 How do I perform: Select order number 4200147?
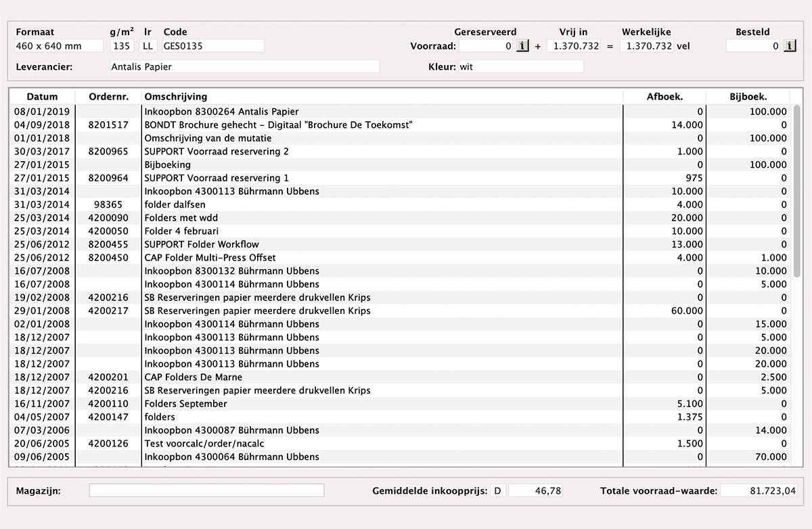click(x=108, y=417)
